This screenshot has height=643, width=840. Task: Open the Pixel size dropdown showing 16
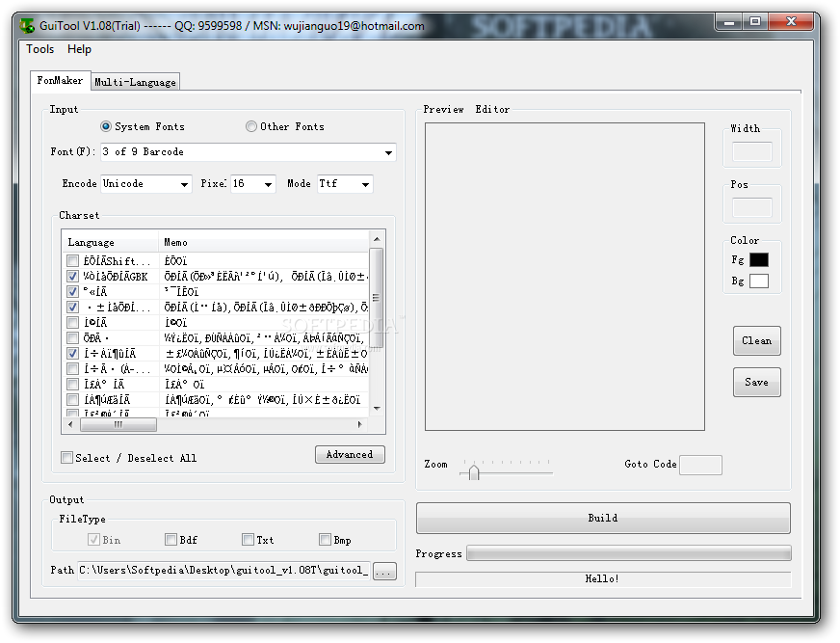252,184
